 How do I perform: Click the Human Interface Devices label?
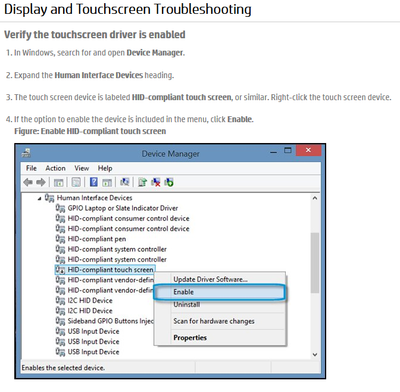tap(95, 198)
